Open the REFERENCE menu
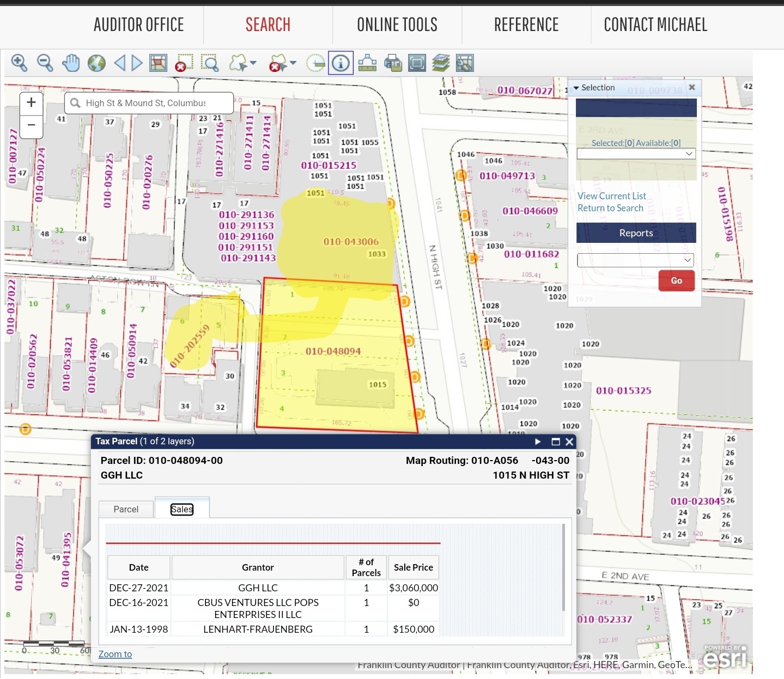The width and height of the screenshot is (784, 679). 526,25
